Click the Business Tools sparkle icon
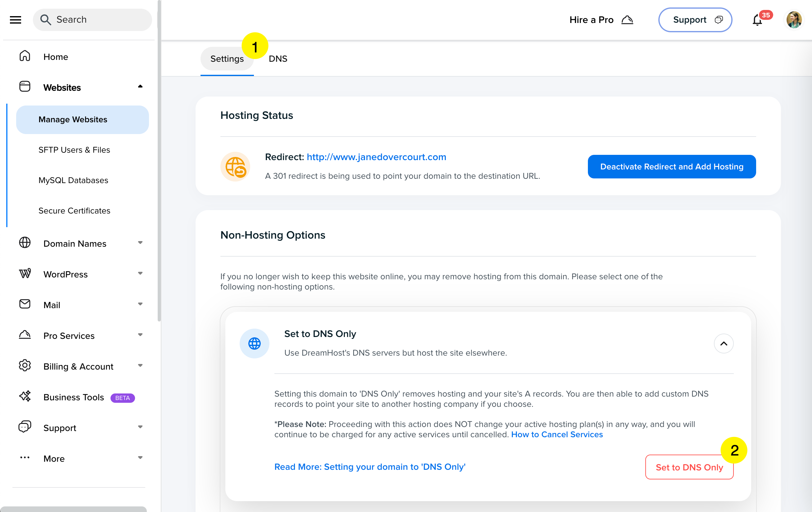812x512 pixels. (25, 396)
